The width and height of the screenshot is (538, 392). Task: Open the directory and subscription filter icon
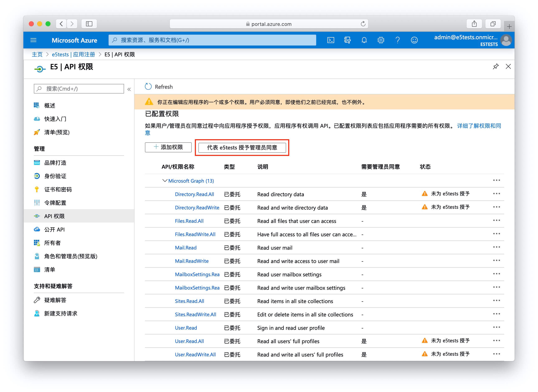pyautogui.click(x=347, y=40)
